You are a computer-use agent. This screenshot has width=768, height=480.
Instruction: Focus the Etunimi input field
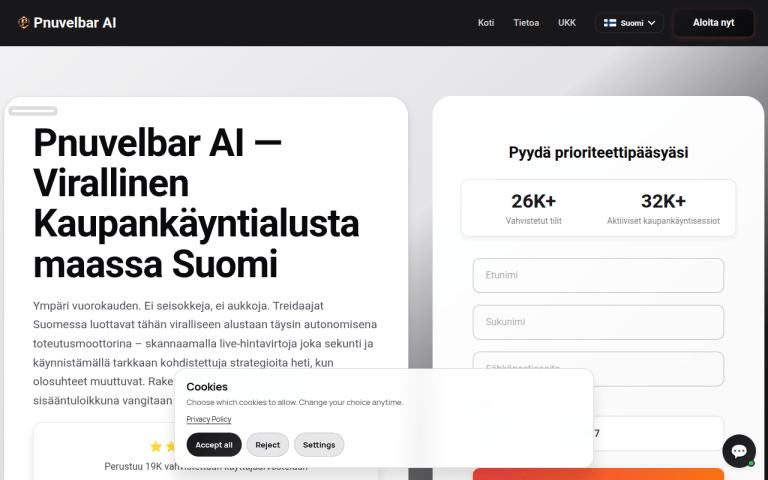[x=598, y=275]
